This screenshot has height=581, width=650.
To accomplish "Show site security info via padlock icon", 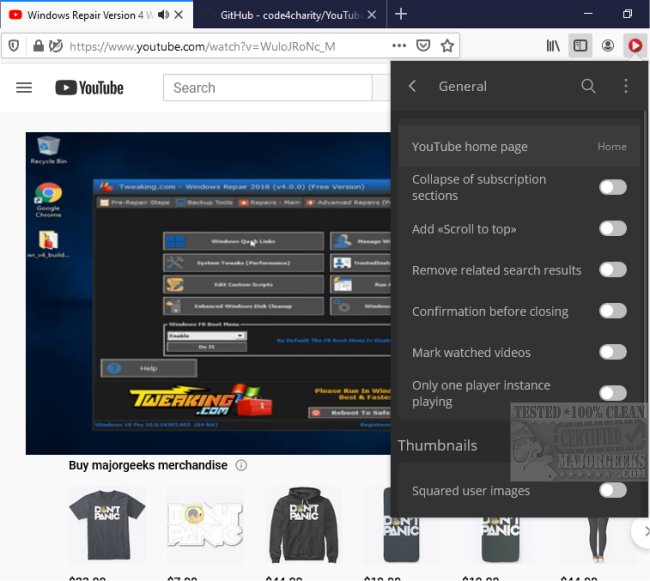I will [38, 46].
